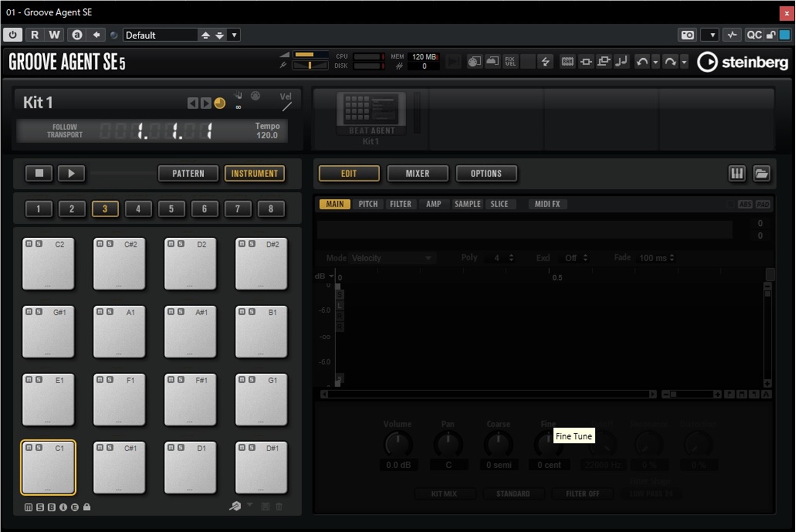Viewport: 796px width, 532px height.
Task: Click the orange kit status indicator
Action: (x=220, y=103)
